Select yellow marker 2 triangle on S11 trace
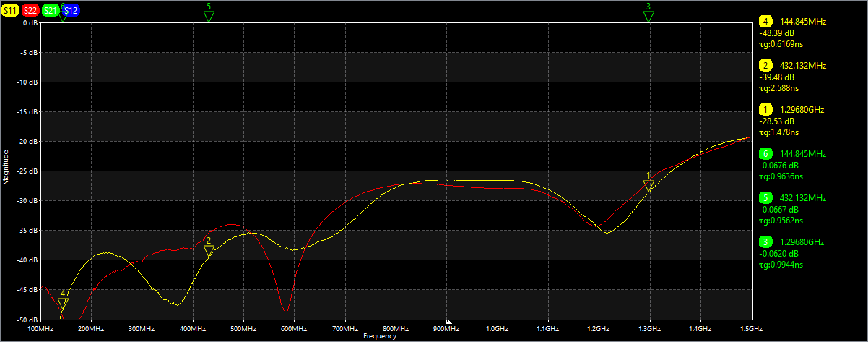This screenshot has width=868, height=342. point(209,250)
